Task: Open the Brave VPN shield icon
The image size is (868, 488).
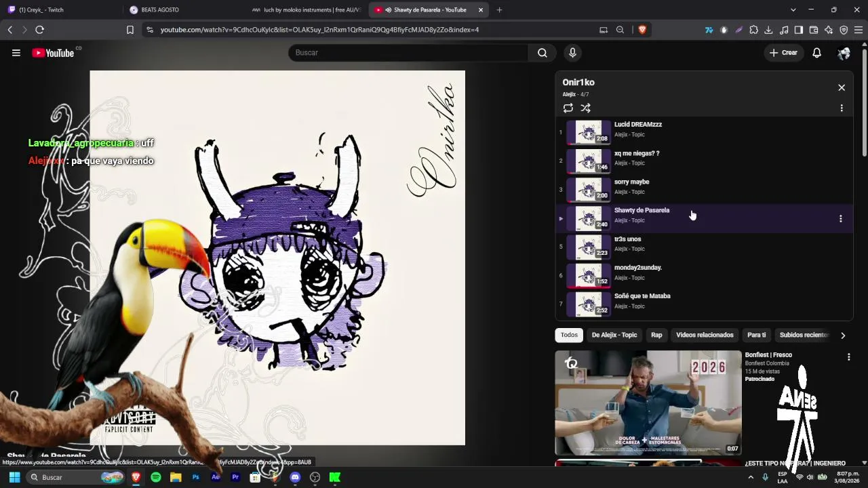Action: [x=844, y=30]
